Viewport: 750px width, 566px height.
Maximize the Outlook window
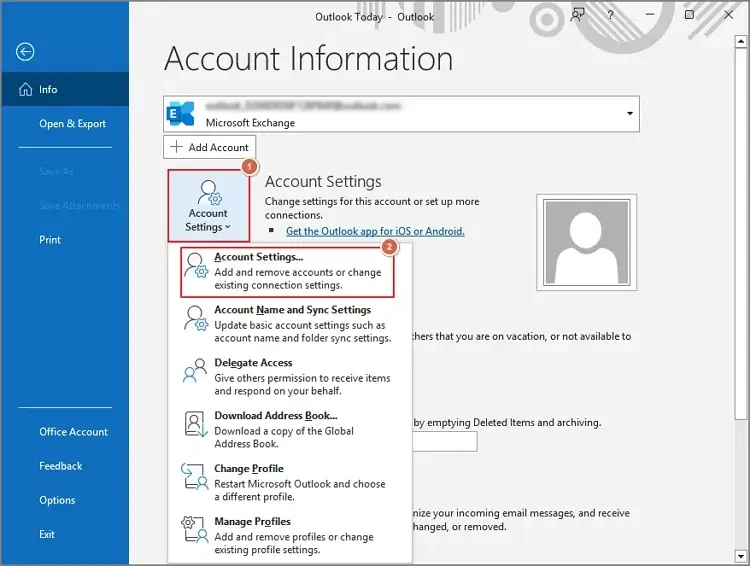[x=689, y=15]
